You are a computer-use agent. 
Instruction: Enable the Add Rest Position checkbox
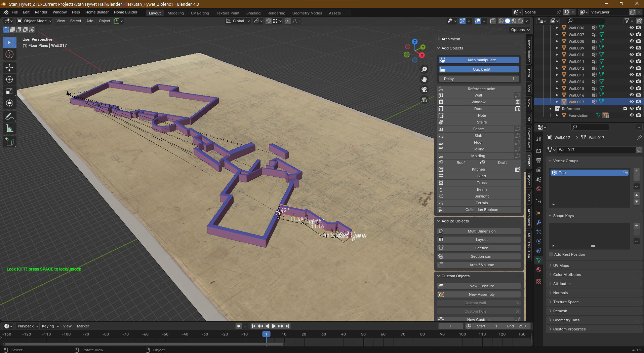point(551,254)
